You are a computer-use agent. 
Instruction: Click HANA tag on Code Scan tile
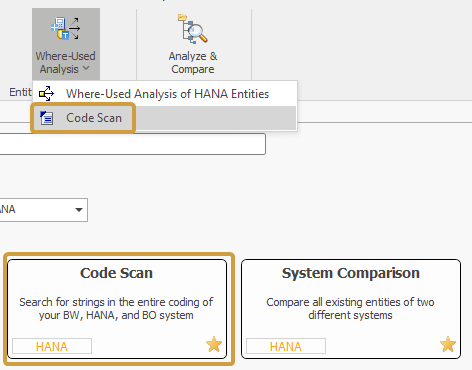coord(52,346)
